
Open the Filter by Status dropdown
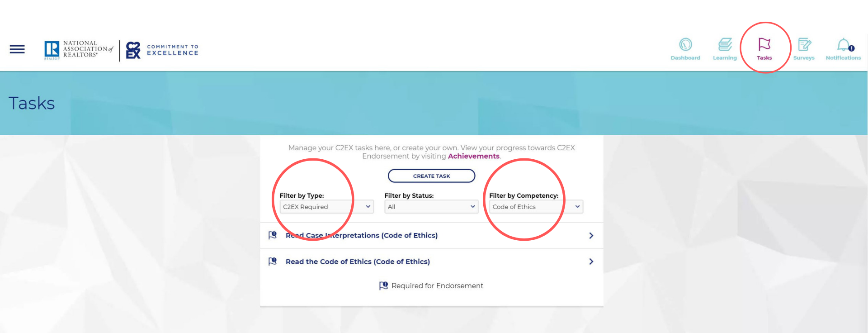[431, 207]
